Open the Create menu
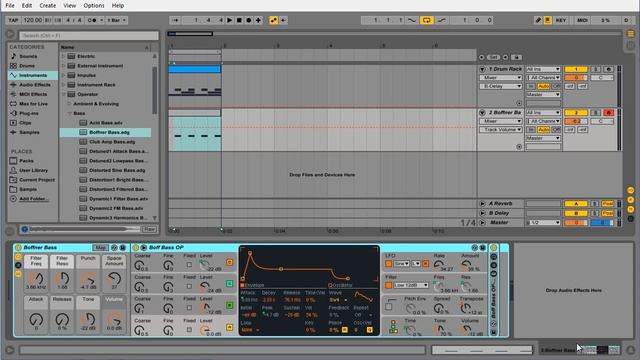Screen dimensions: 640x360 point(48,5)
